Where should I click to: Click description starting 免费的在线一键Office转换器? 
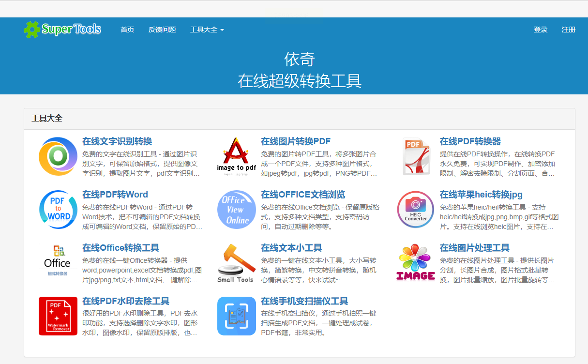pos(142,270)
